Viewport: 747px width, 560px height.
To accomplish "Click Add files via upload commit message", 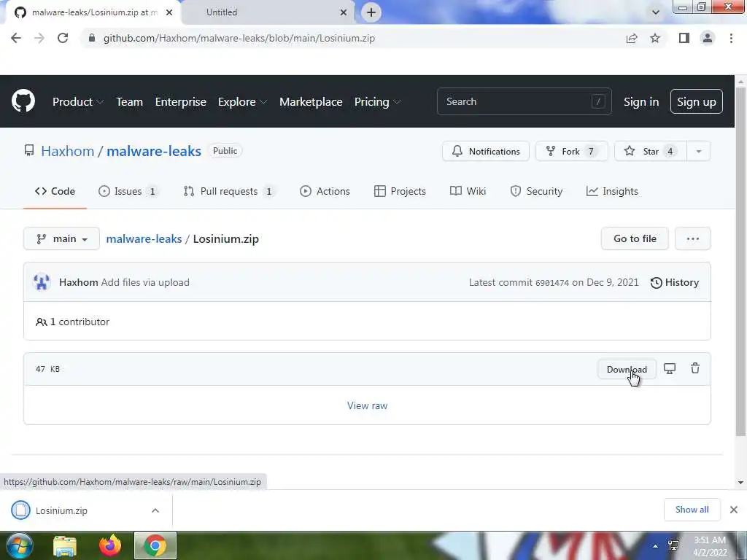I will pos(145,282).
